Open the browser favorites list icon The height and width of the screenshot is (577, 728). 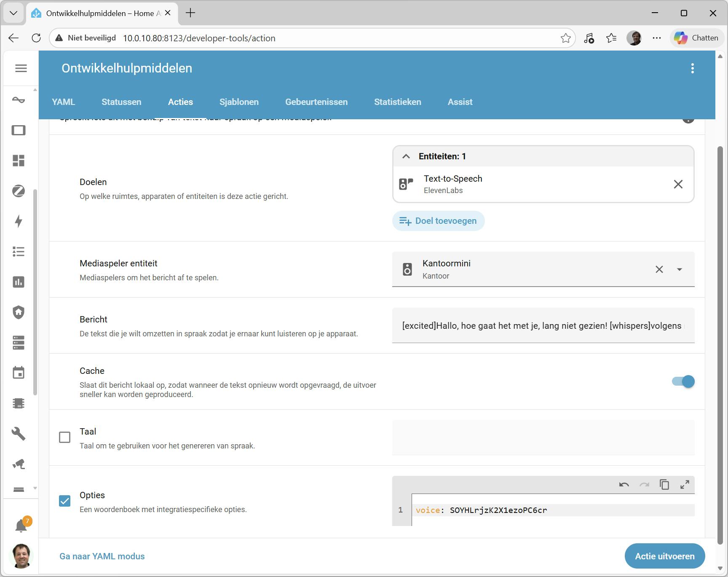point(611,38)
